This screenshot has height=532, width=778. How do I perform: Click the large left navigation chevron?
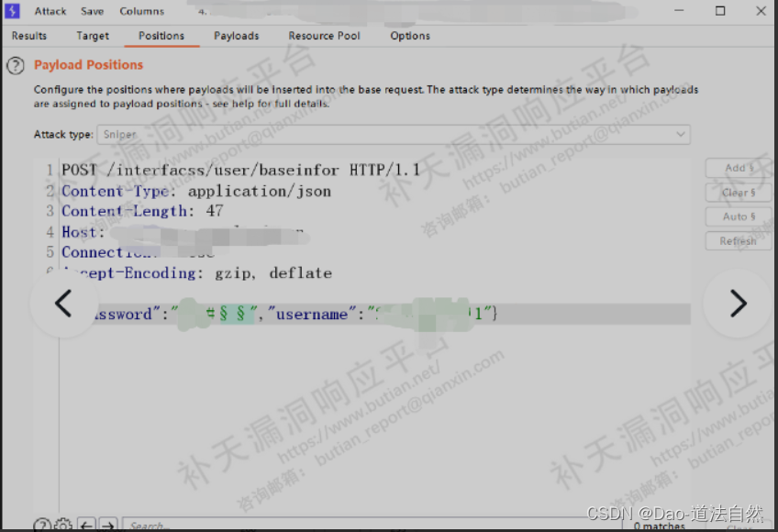point(62,303)
